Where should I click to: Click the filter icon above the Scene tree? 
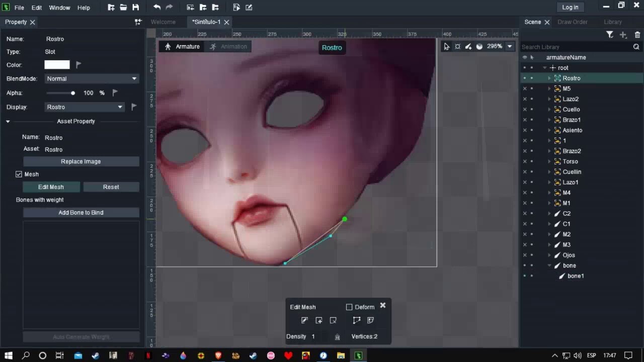[610, 34]
